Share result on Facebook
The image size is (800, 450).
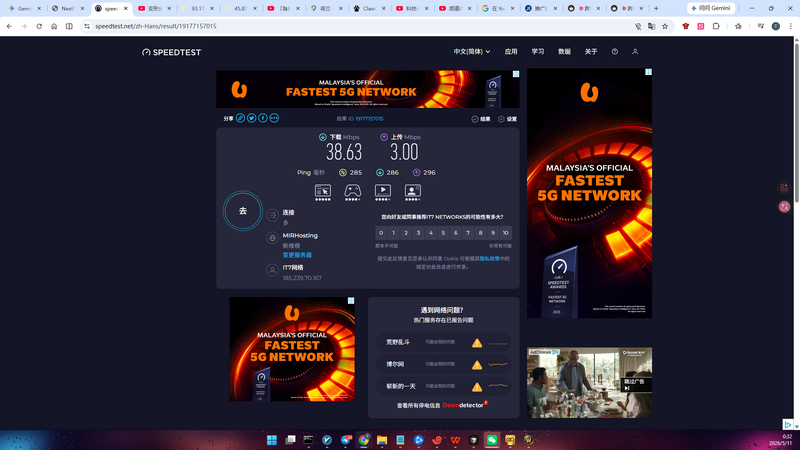pos(263,118)
